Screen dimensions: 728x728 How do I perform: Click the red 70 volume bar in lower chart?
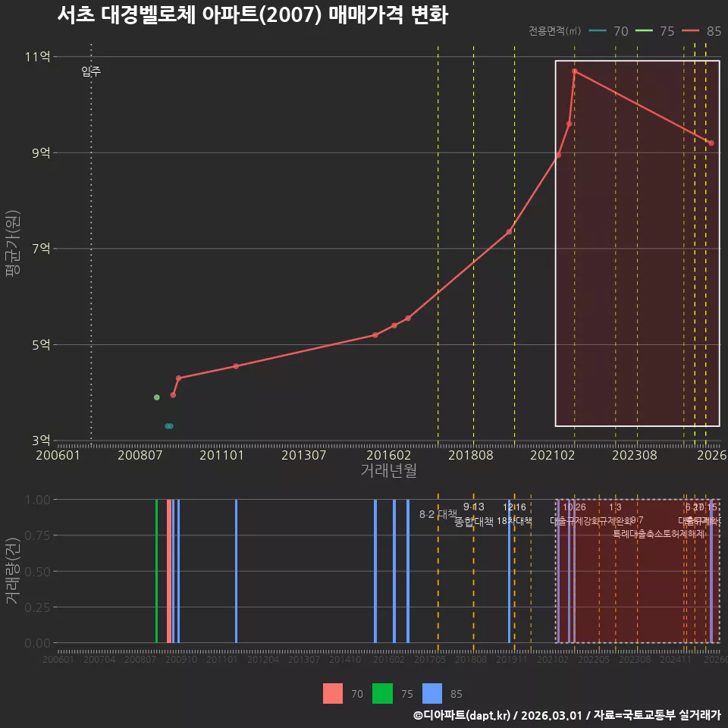(x=169, y=571)
